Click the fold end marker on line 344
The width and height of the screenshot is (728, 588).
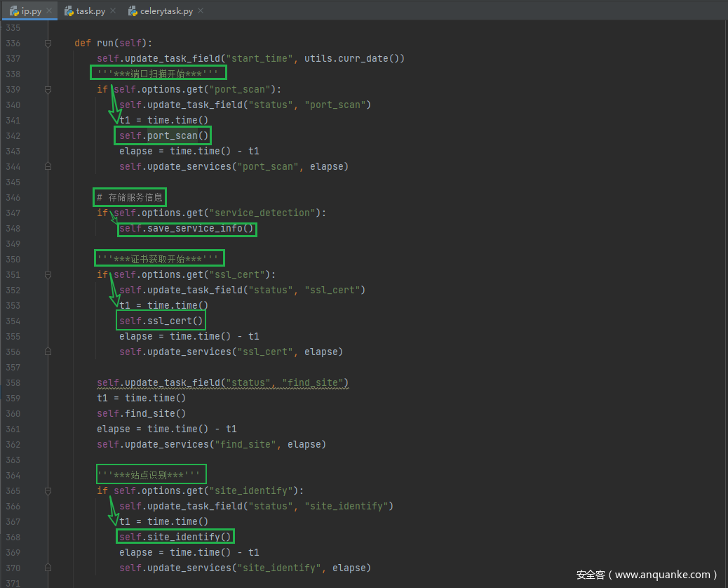48,167
